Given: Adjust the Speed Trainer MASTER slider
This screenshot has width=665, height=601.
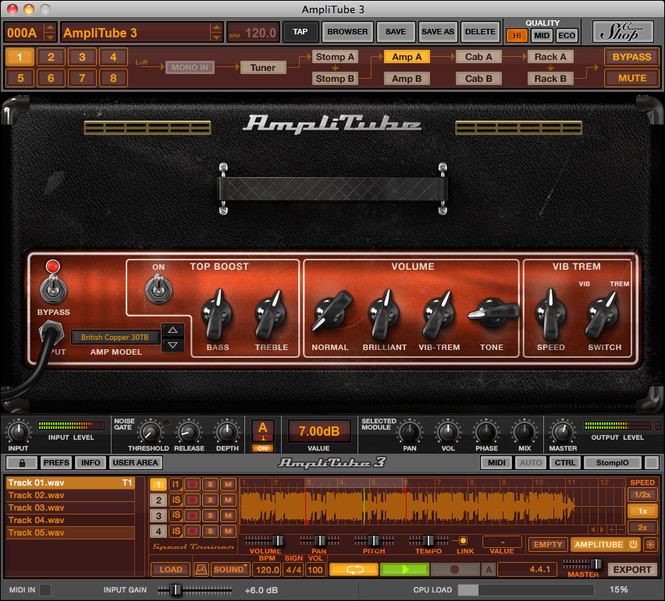Looking at the screenshot, I should click(582, 564).
